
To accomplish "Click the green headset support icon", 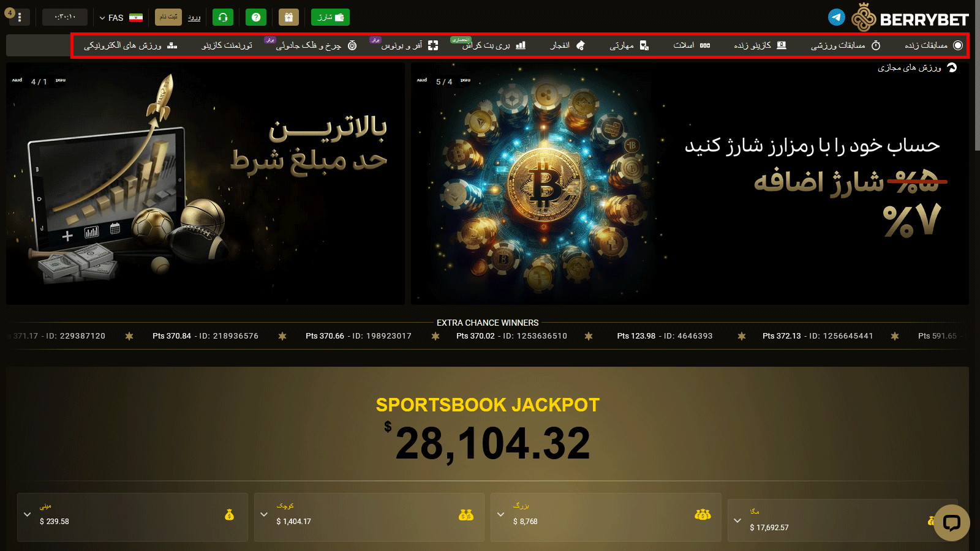I will (x=223, y=17).
